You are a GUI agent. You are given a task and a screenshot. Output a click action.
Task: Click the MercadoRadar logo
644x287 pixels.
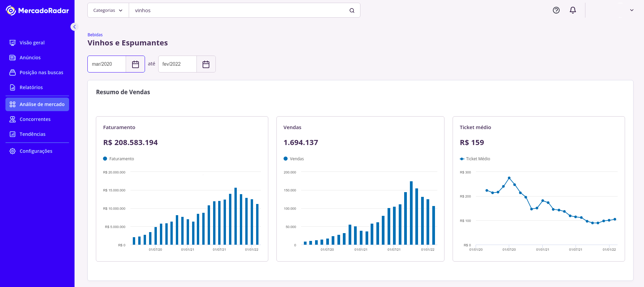(37, 11)
